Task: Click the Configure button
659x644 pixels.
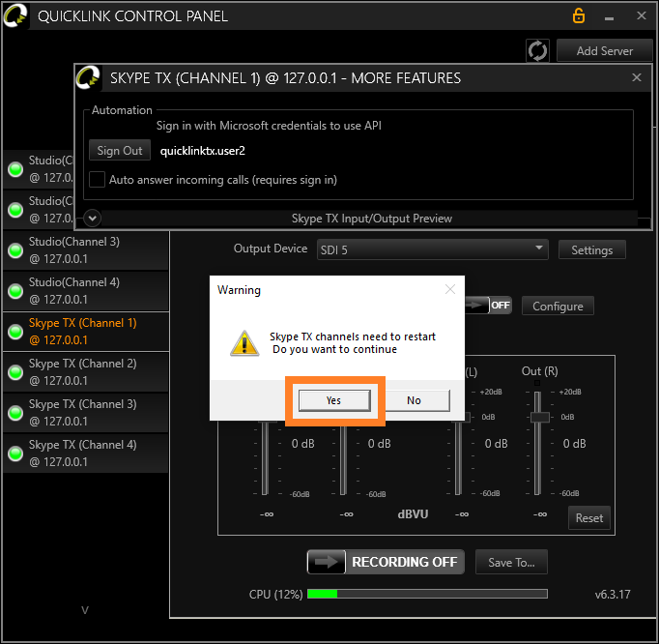Action: pyautogui.click(x=558, y=306)
